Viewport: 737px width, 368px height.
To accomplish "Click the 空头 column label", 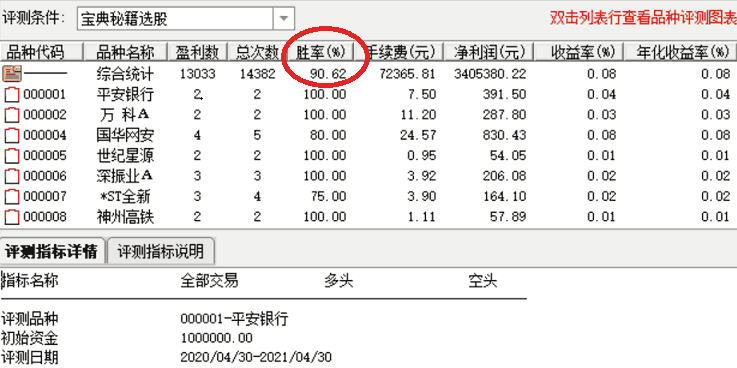I will (x=482, y=281).
